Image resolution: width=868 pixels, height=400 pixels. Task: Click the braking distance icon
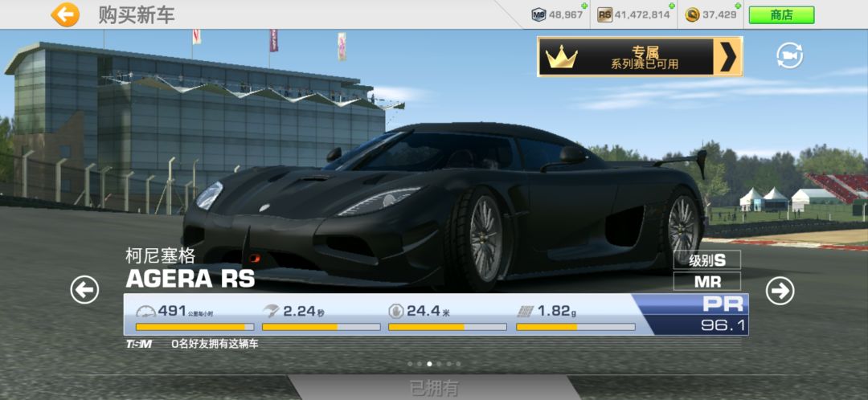coord(395,312)
